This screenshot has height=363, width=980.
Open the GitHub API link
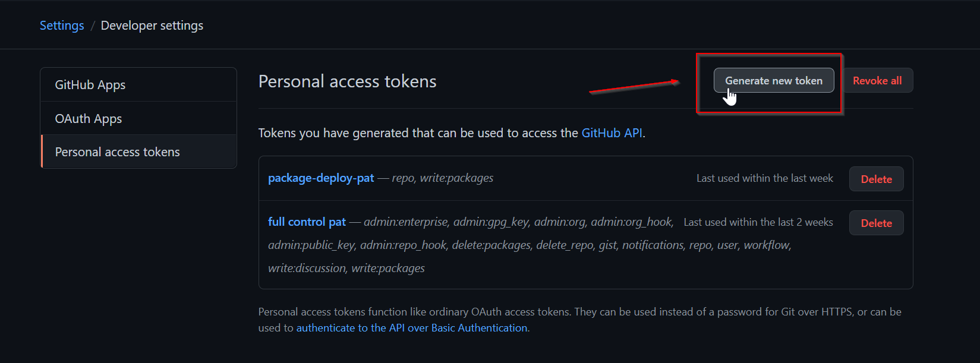coord(612,133)
